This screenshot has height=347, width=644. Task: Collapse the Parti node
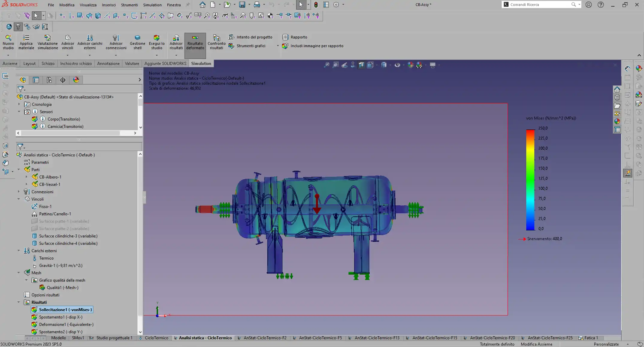click(19, 170)
